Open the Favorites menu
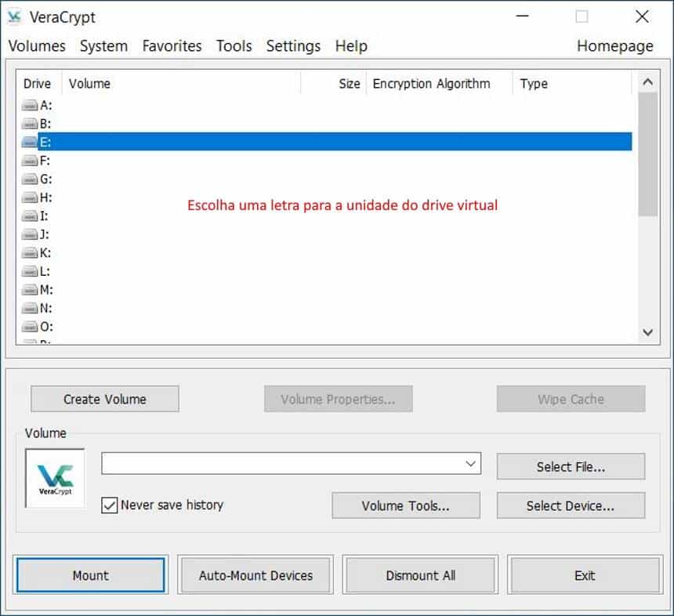This screenshot has height=616, width=674. pyautogui.click(x=172, y=46)
